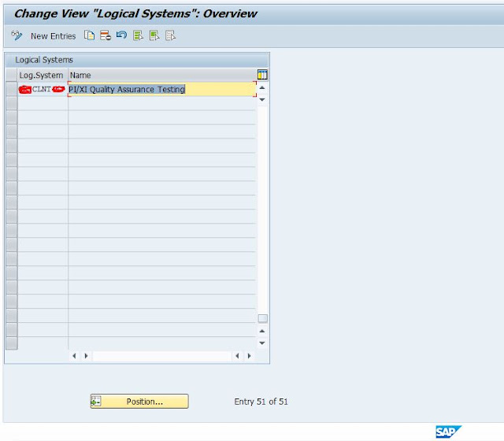Screen dimensions: 504x441
Task: Click the Log.System column header
Action: [43, 76]
